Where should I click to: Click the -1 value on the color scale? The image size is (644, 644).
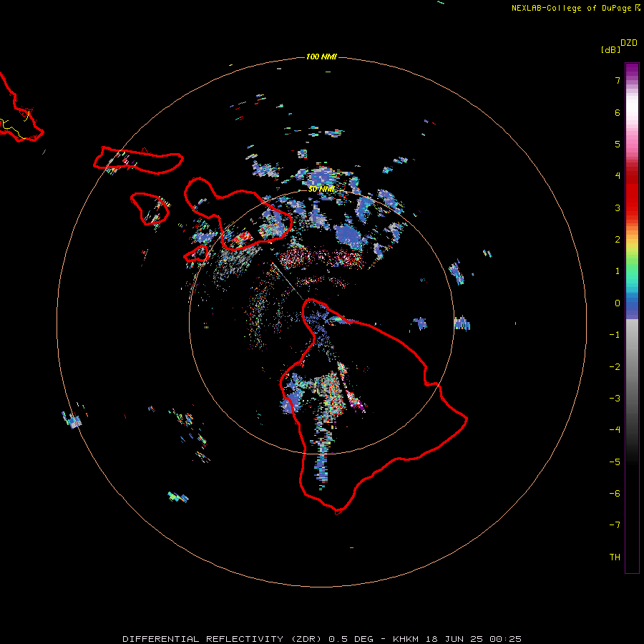point(615,335)
